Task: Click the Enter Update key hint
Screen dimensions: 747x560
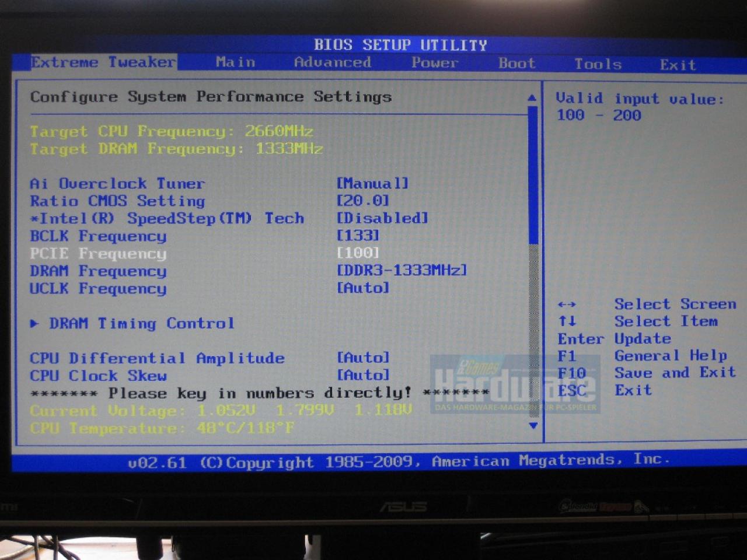Action: coord(615,339)
